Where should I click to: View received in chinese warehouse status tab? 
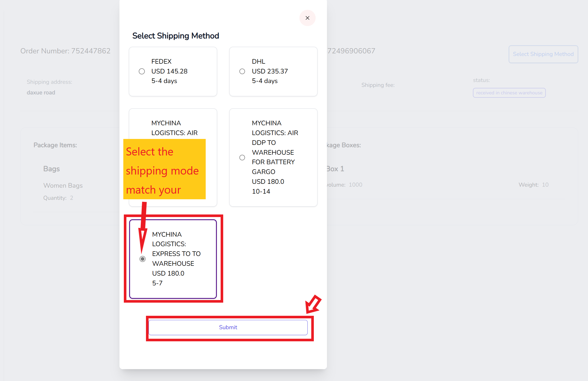click(x=509, y=93)
